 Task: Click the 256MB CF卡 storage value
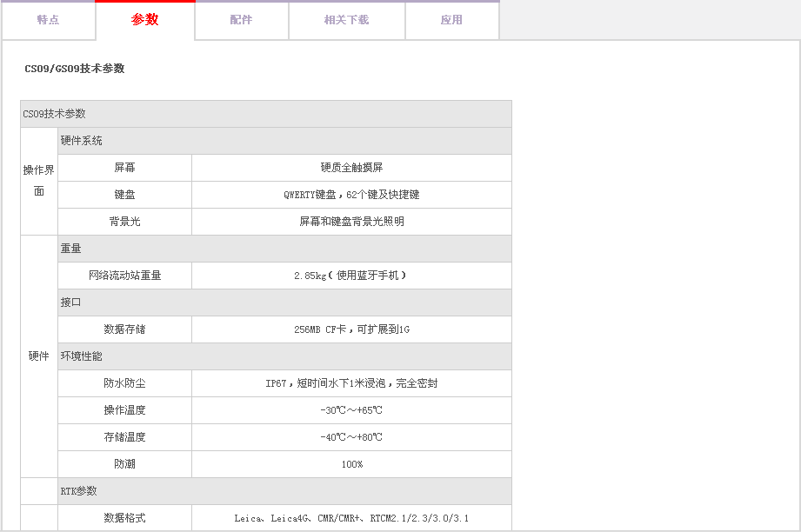click(351, 329)
